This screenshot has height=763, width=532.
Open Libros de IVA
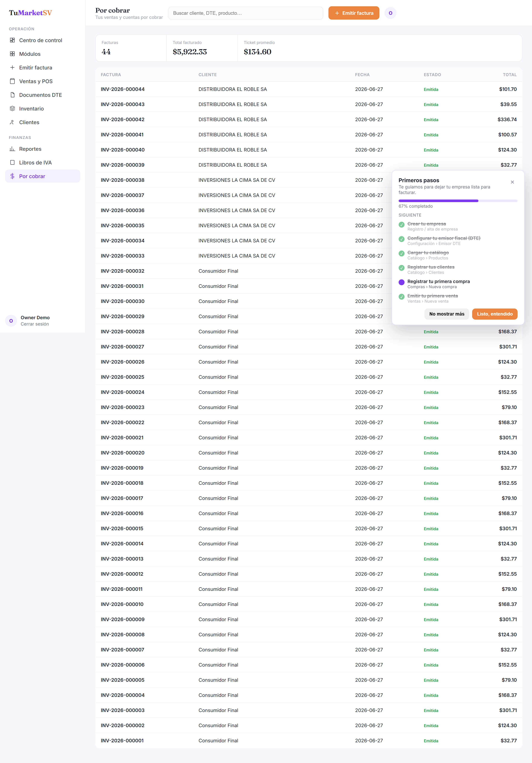(x=42, y=163)
